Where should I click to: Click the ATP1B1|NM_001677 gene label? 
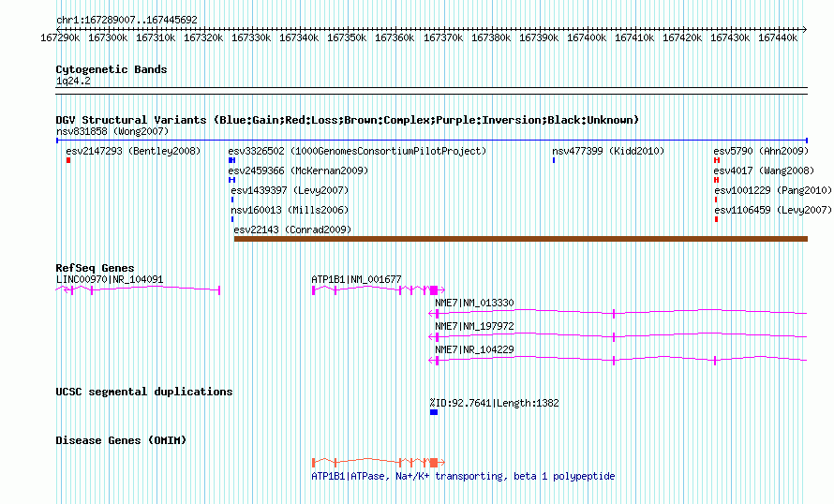(356, 279)
